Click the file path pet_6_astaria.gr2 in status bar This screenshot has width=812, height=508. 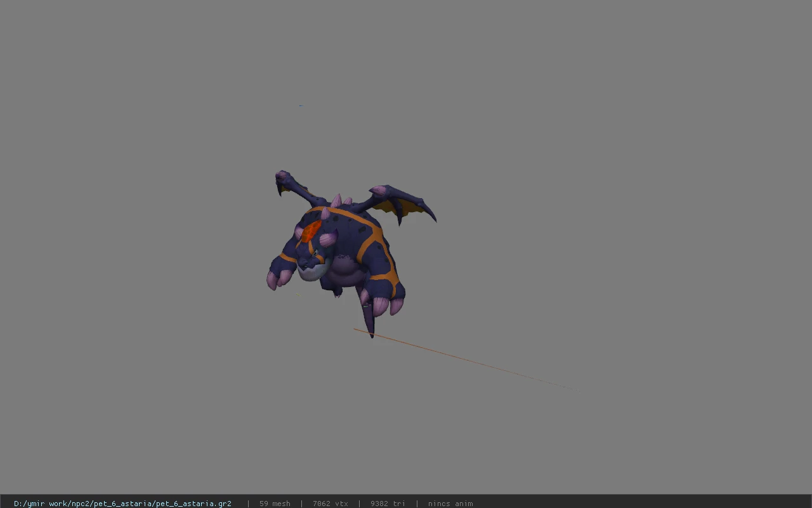[122, 504]
